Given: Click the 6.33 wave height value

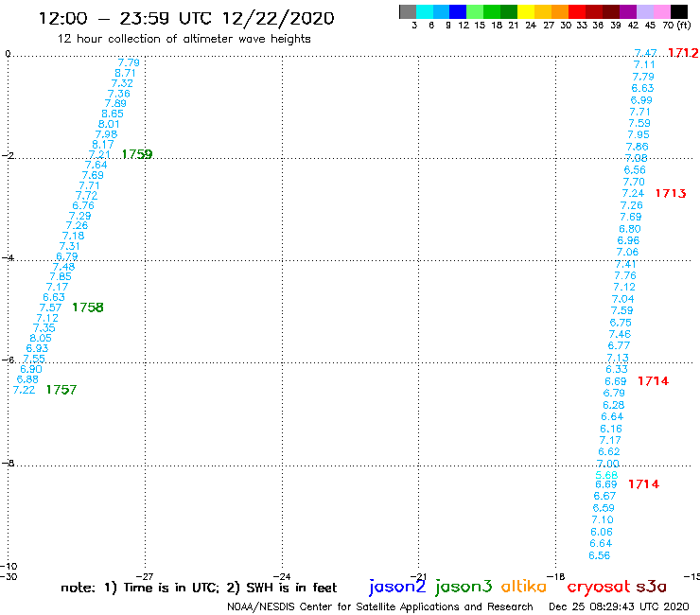Looking at the screenshot, I should tap(617, 369).
